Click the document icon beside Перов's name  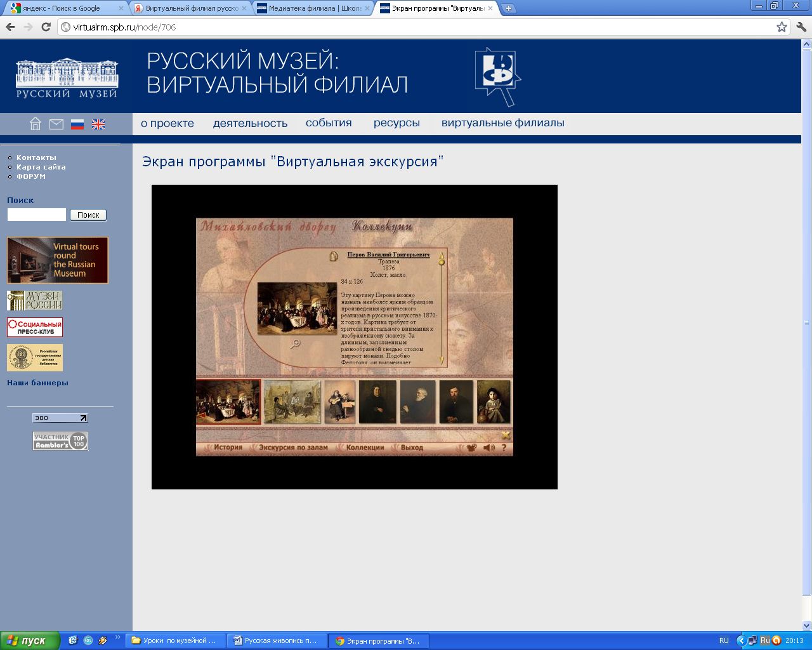point(334,256)
